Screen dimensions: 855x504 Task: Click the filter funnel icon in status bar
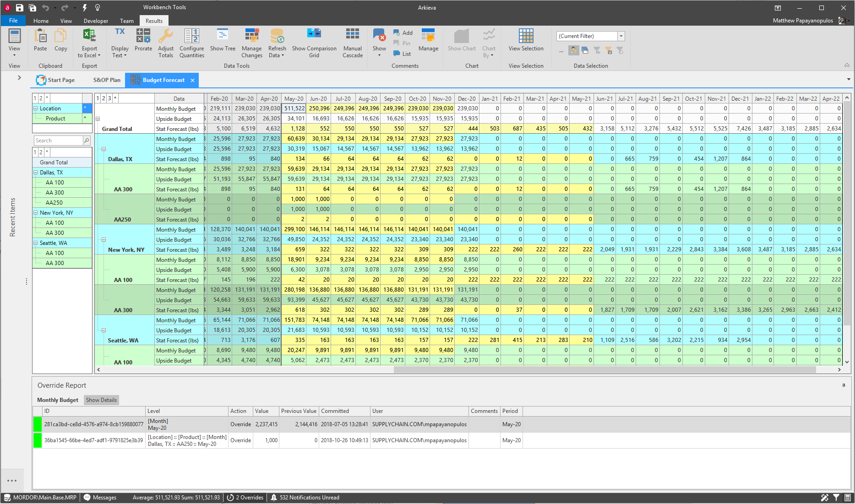click(x=836, y=498)
